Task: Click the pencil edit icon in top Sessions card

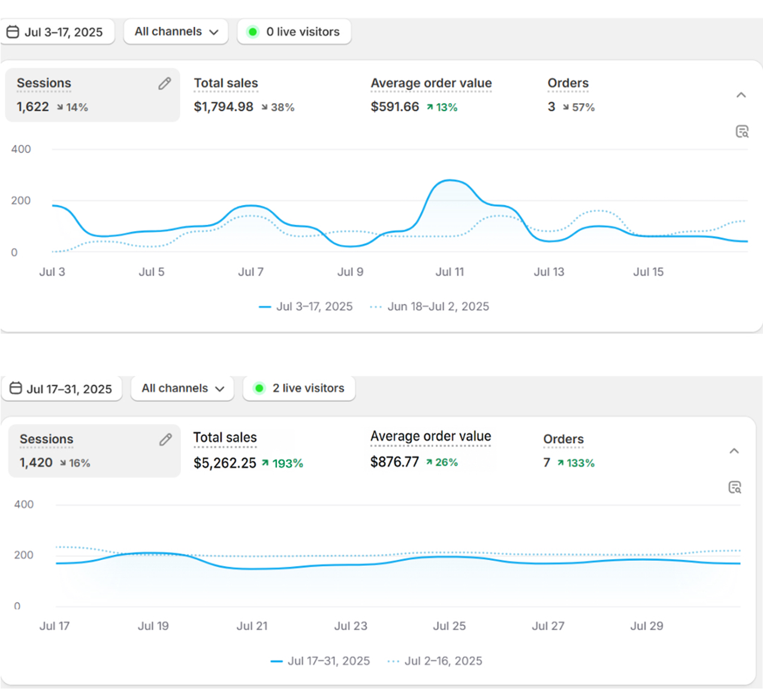Action: click(x=165, y=84)
